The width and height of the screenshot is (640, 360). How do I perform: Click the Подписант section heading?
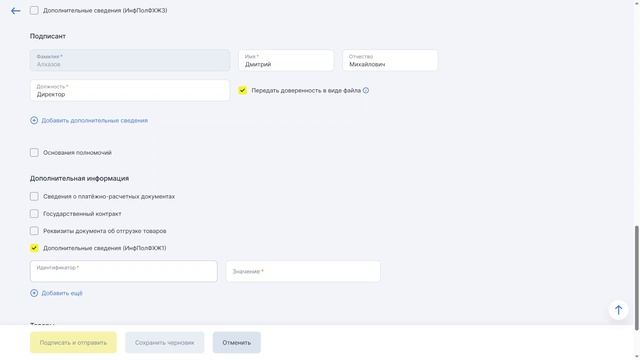point(48,36)
